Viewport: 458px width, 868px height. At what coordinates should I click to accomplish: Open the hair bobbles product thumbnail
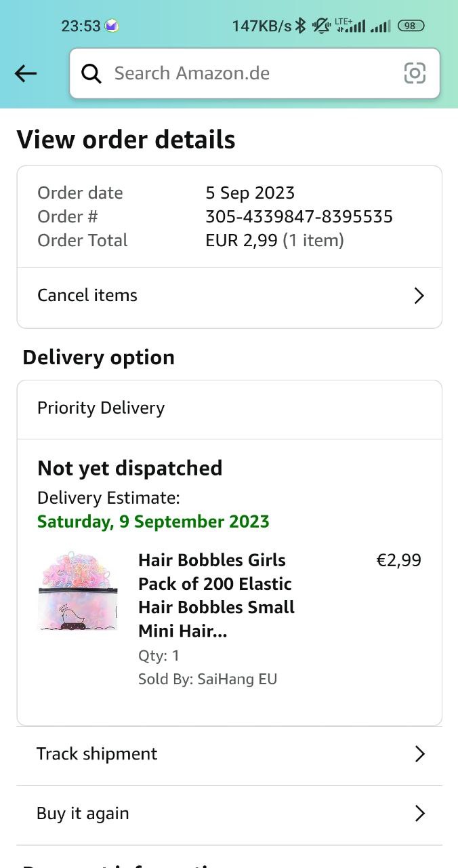point(78,592)
